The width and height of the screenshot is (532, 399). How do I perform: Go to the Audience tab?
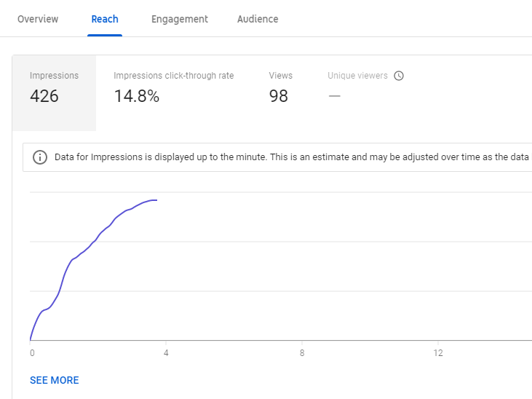tap(258, 19)
